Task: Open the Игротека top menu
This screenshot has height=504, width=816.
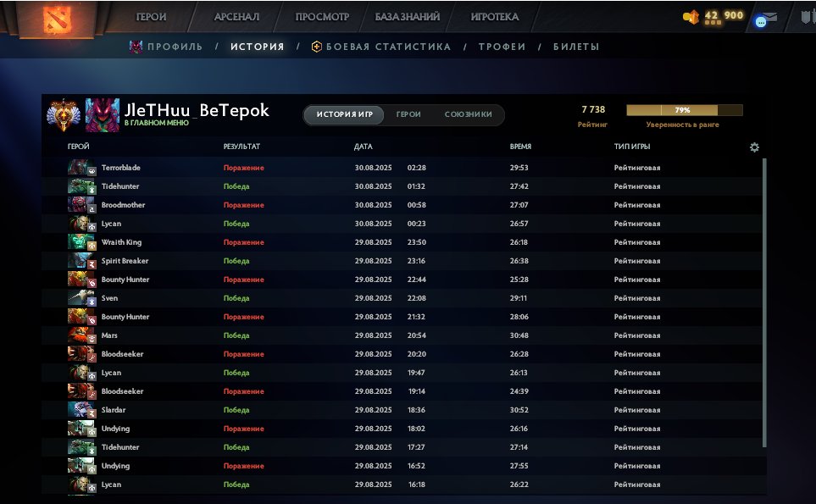Action: (495, 16)
